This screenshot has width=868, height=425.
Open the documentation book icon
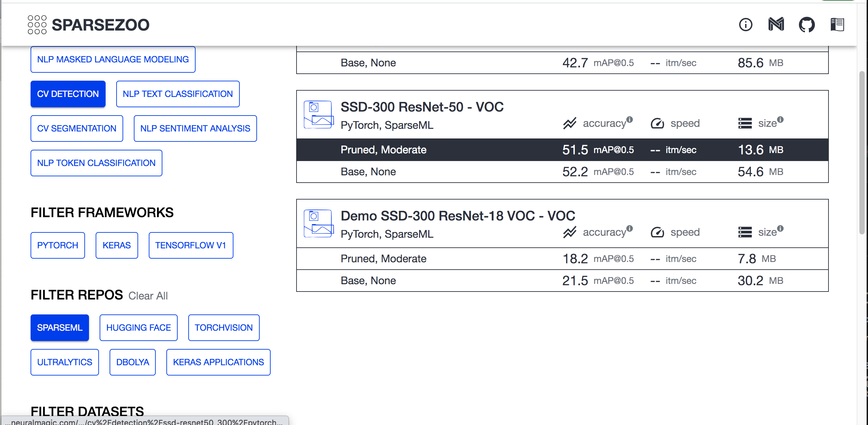pyautogui.click(x=837, y=25)
